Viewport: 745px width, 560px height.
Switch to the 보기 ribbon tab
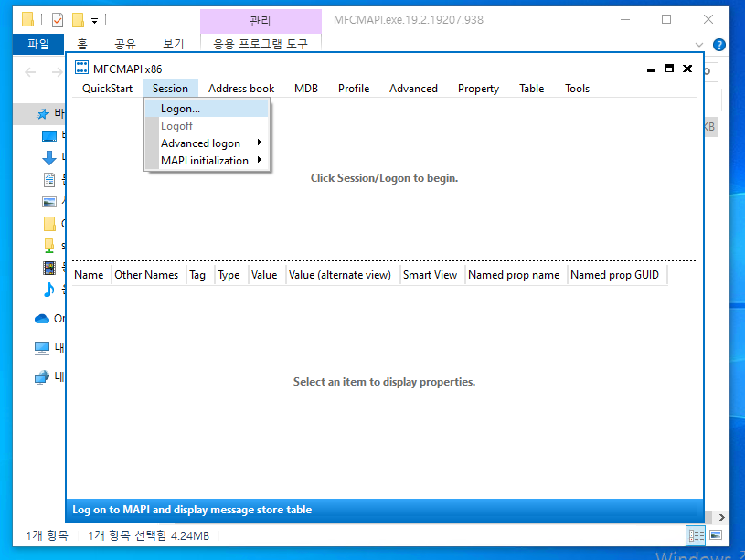pos(173,44)
